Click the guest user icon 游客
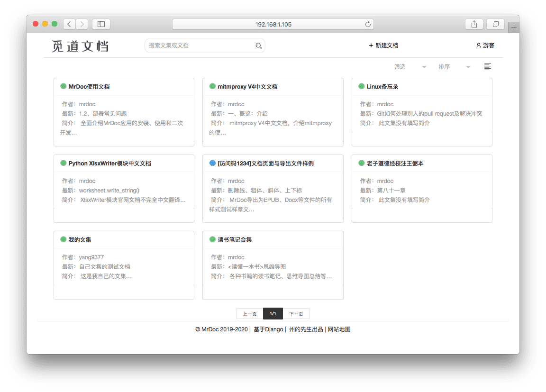The image size is (546, 392). click(485, 45)
